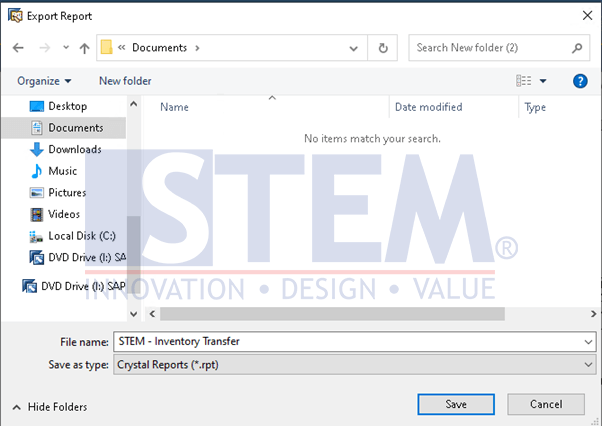Close the Export Report dialog

pyautogui.click(x=587, y=16)
